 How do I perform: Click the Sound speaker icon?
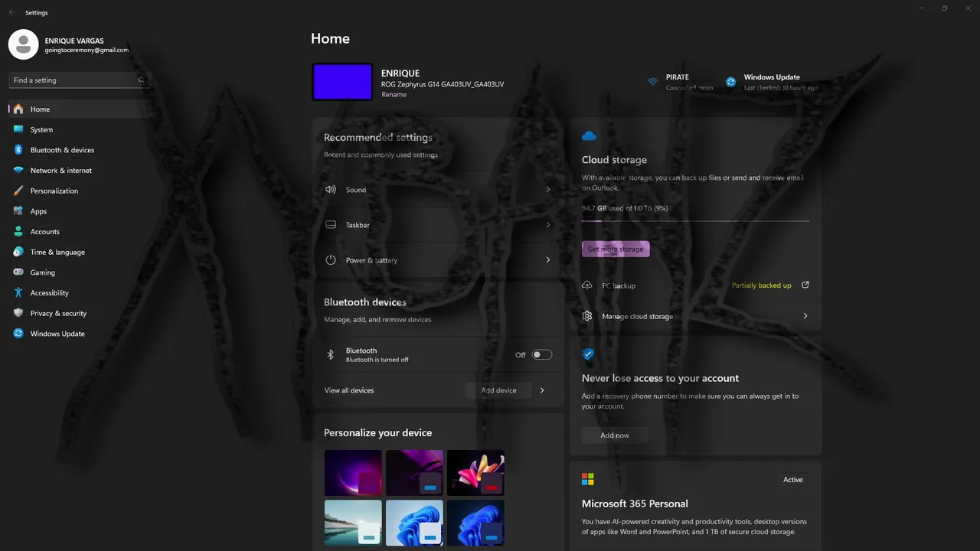pyautogui.click(x=331, y=190)
